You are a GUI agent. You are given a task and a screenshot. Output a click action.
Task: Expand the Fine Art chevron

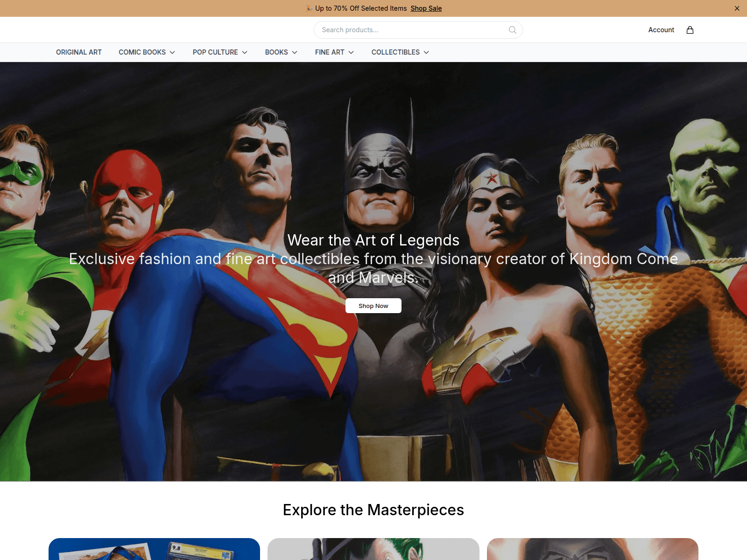click(351, 52)
